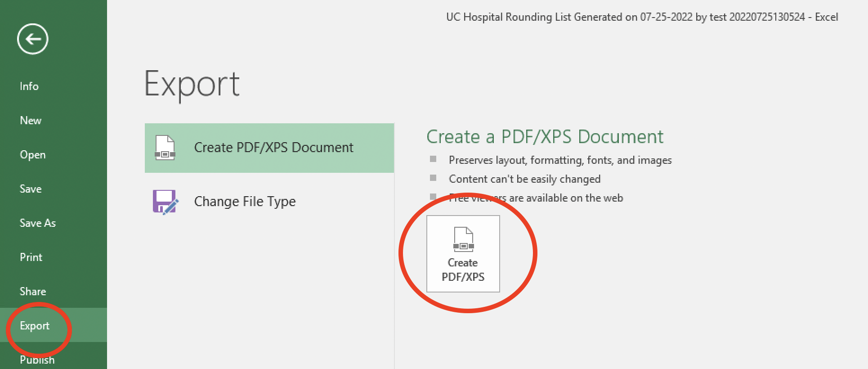Click the PDF page icon beside Create PDF/XPS Document

165,148
